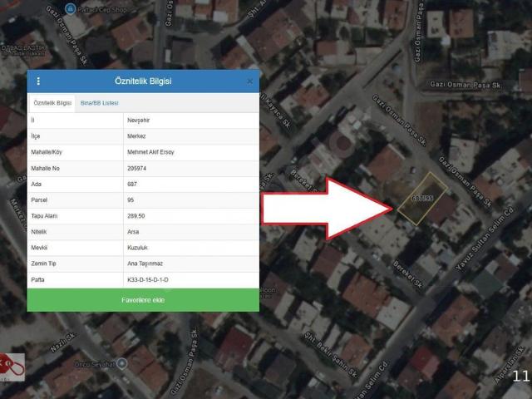Viewport: 532px width, 399px height.
Task: Click the Paltacı Cep Shop map marker
Action: point(70,9)
